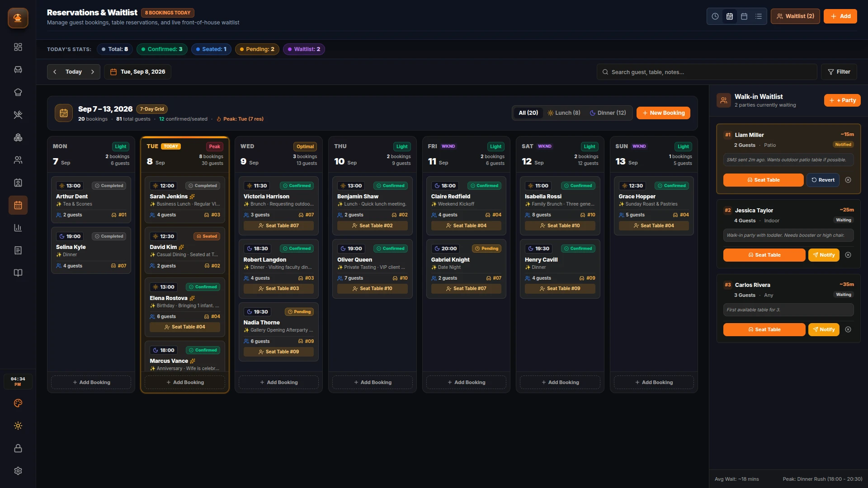
Task: Open the inventory boxes icon in sidebar
Action: (x=18, y=137)
